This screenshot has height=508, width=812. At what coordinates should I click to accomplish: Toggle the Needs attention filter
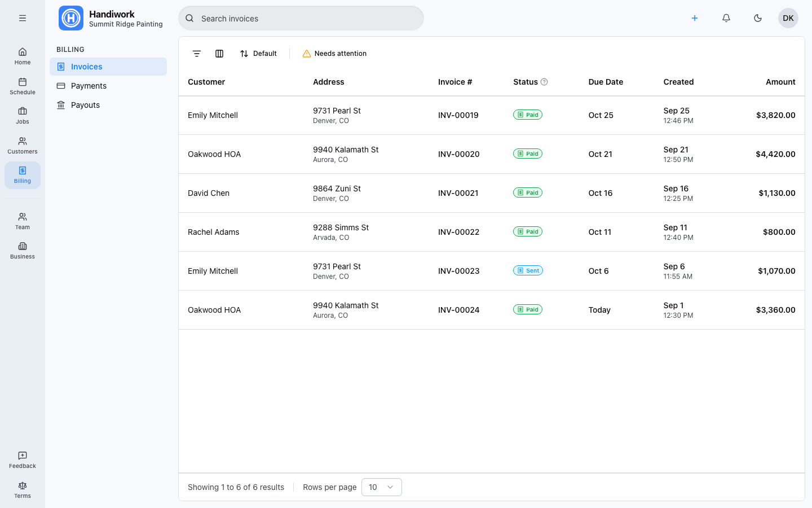click(334, 54)
